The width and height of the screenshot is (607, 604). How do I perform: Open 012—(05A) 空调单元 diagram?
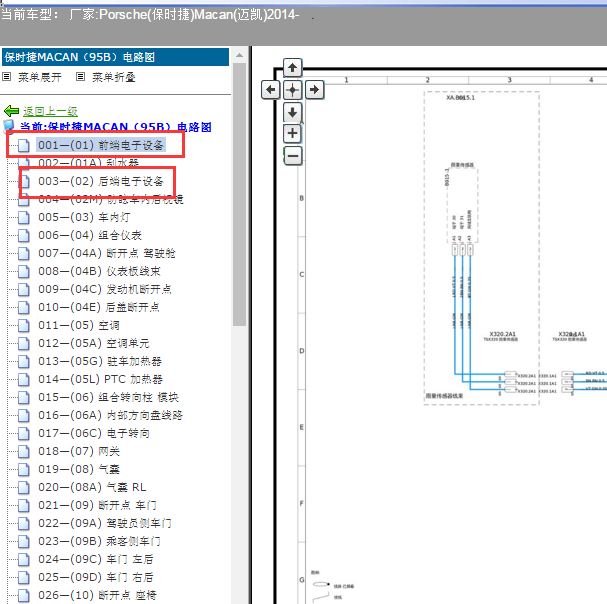click(94, 343)
